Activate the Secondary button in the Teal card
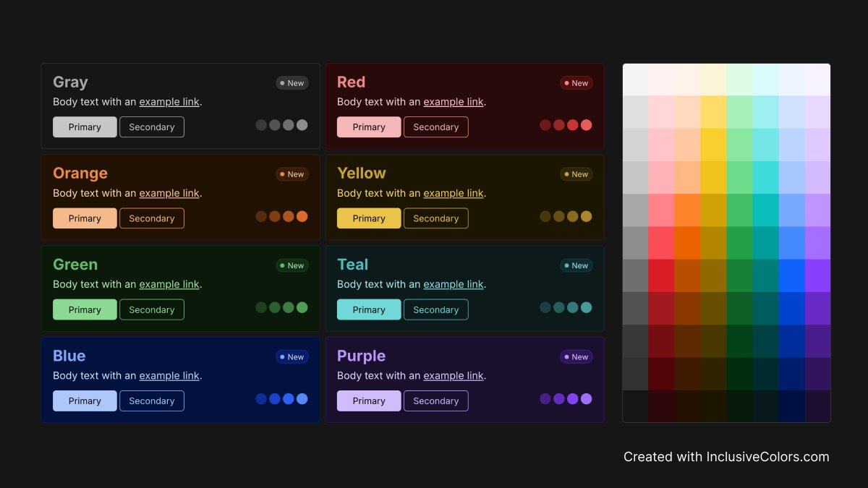 tap(436, 309)
